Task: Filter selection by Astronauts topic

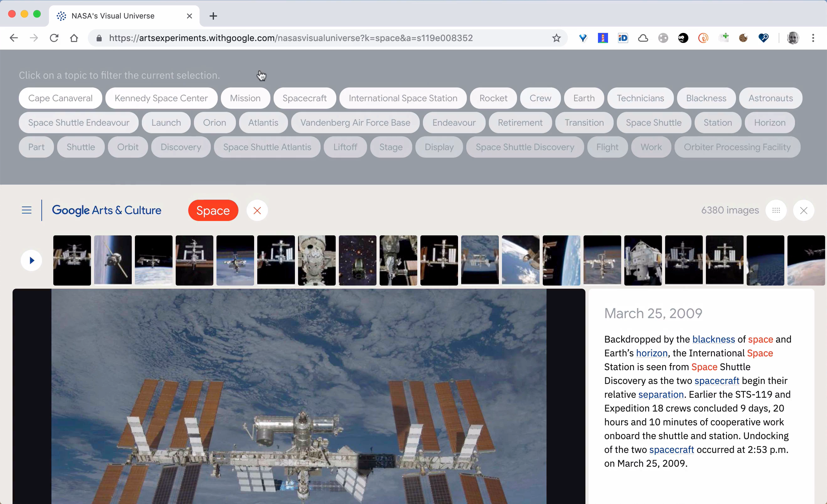Action: (x=770, y=98)
